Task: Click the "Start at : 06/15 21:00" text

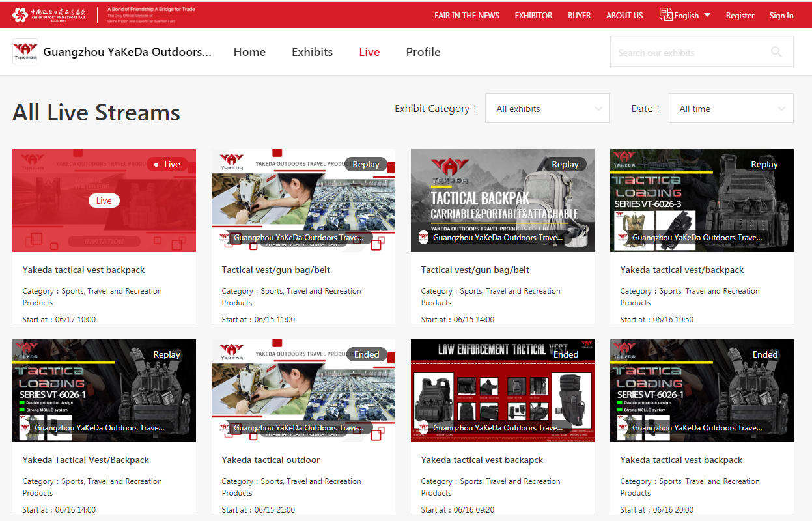Action: (259, 509)
